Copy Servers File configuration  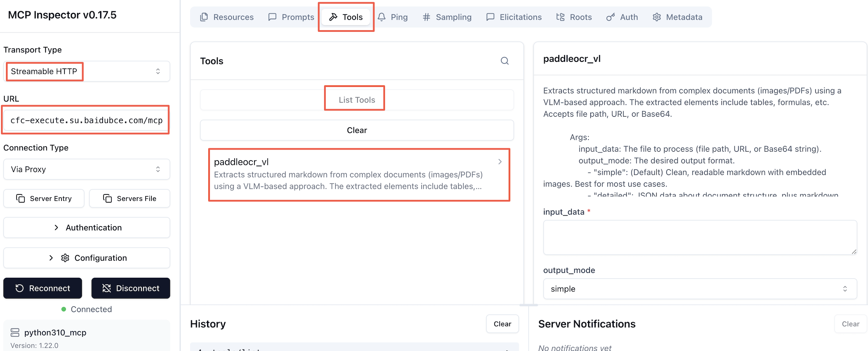pyautogui.click(x=129, y=199)
